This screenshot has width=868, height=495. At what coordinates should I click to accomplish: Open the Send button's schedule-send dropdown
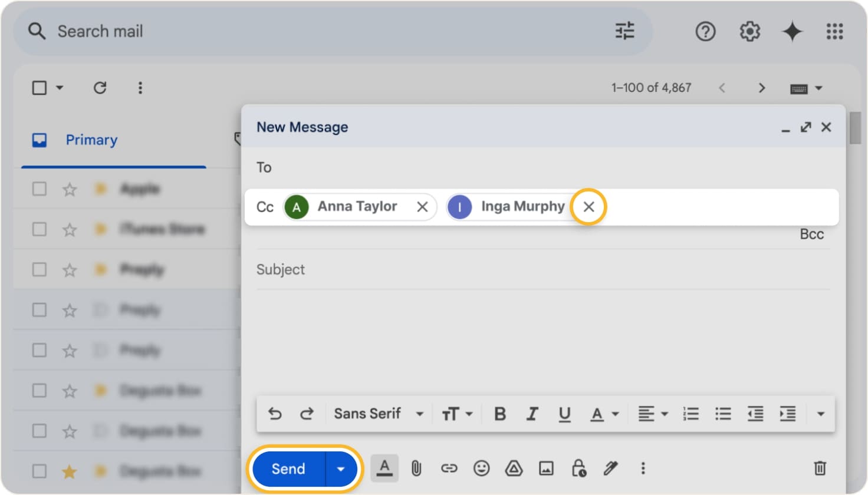[340, 468]
